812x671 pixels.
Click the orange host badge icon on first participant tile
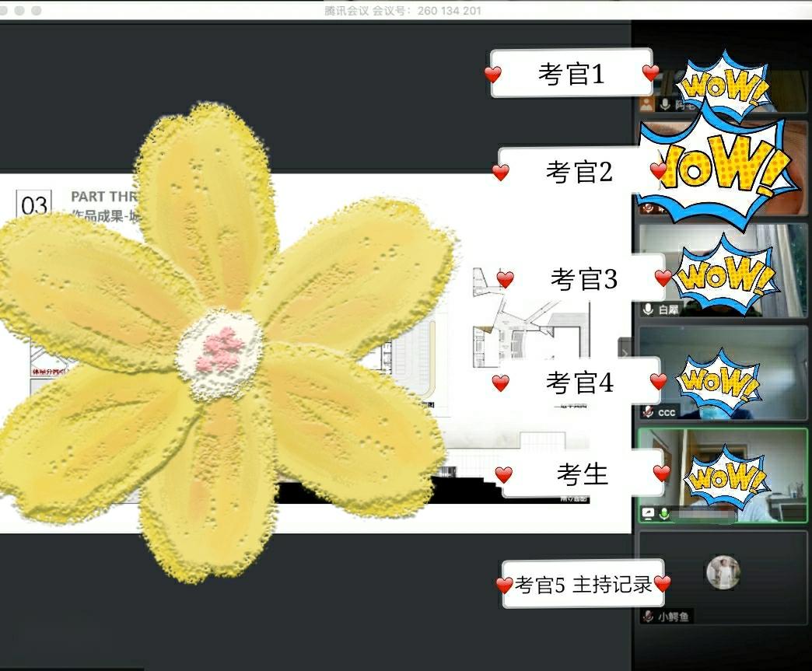[646, 103]
